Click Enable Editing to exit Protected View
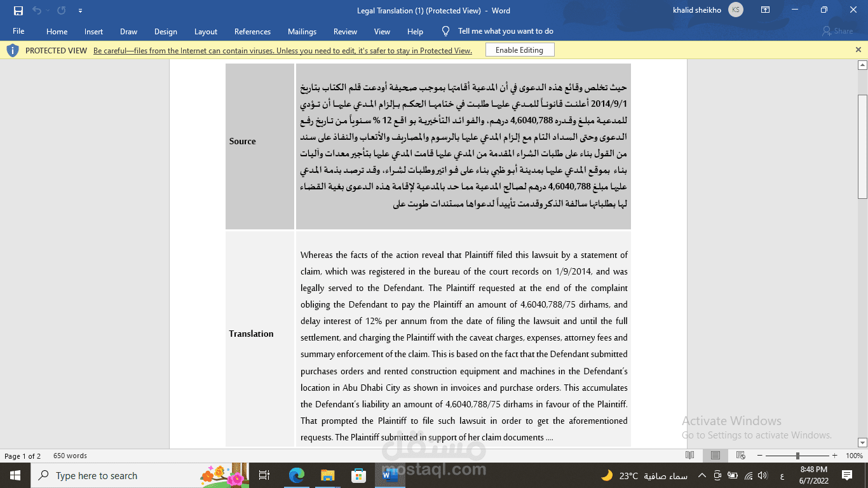Image resolution: width=868 pixels, height=488 pixels. tap(519, 49)
